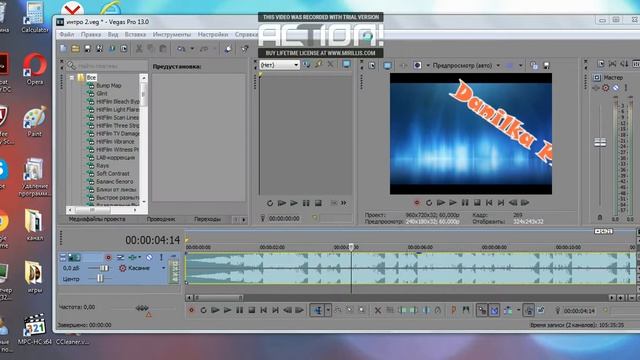Image resolution: width=640 pixels, height=360 pixels.
Task: Click the Master automation settings gear icon
Action: [x=606, y=87]
